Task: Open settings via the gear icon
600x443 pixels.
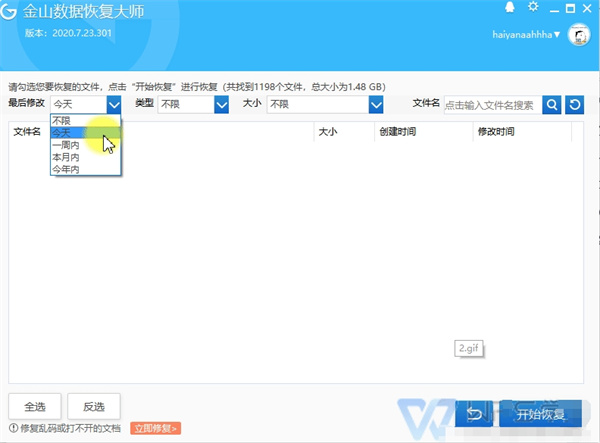Action: click(533, 7)
